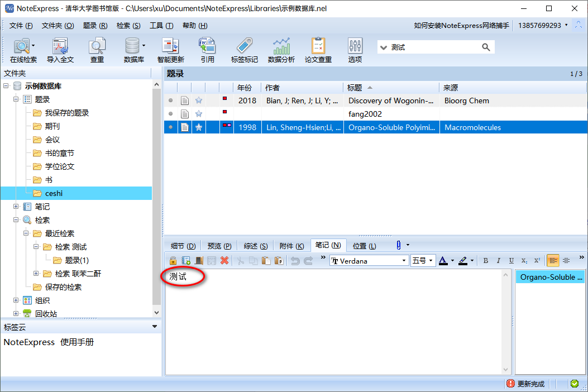
Task: Click the user account avatar icon
Action: pos(579,26)
